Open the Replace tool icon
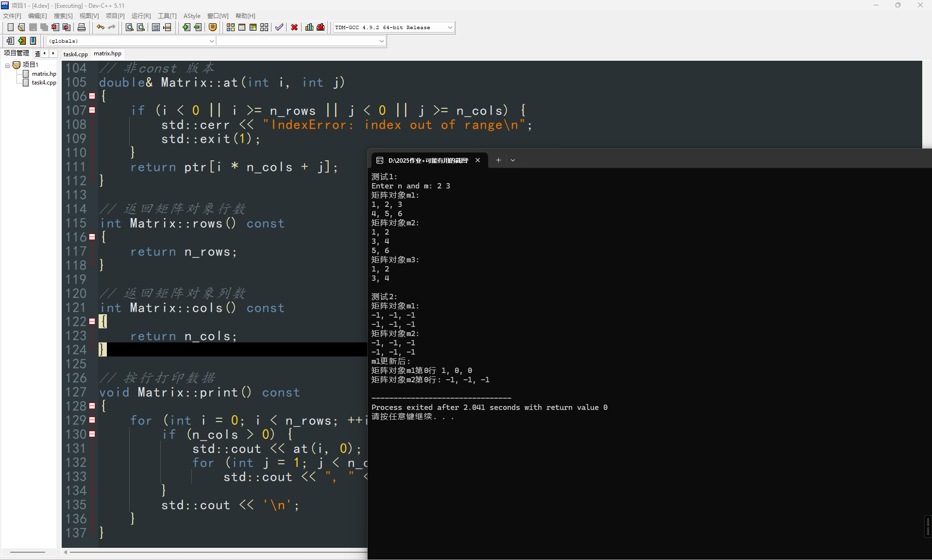This screenshot has width=932, height=560. coord(141,27)
